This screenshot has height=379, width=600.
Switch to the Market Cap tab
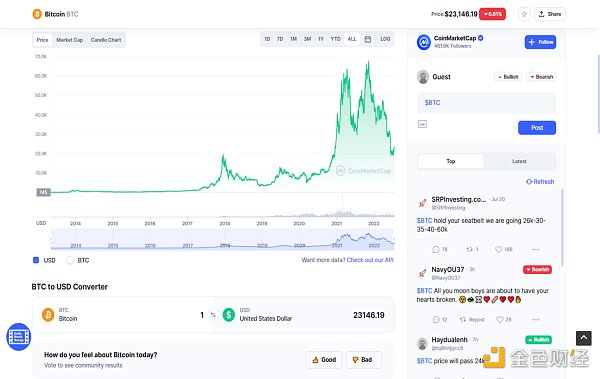70,40
